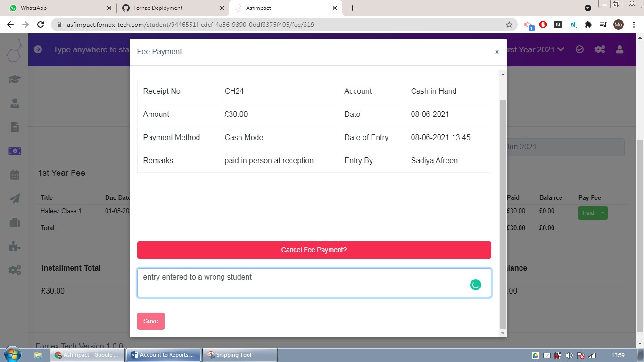The image size is (644, 362).
Task: Open a new browser tab
Action: pyautogui.click(x=353, y=8)
